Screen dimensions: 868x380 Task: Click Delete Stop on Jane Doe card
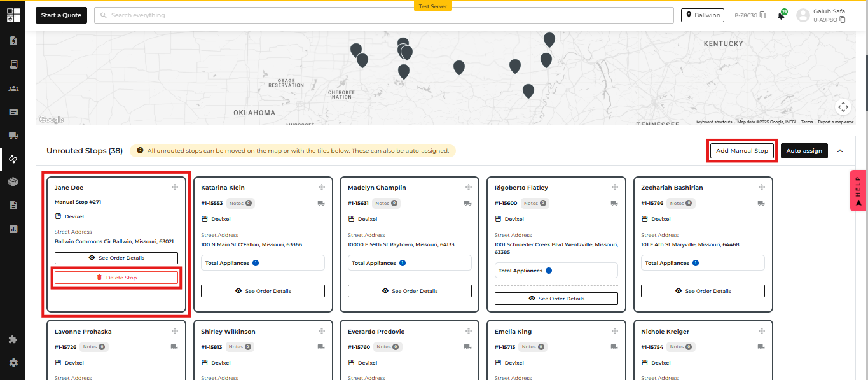116,278
